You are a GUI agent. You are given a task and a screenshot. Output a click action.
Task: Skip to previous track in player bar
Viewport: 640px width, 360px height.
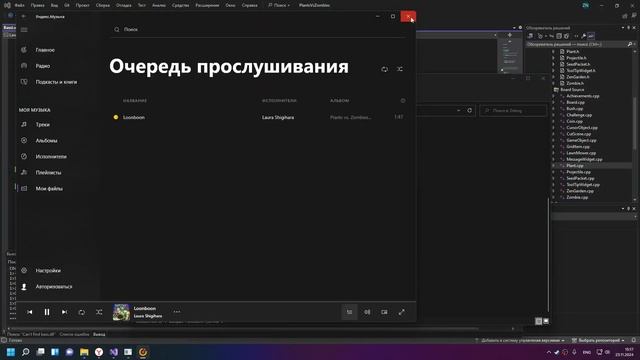point(30,312)
